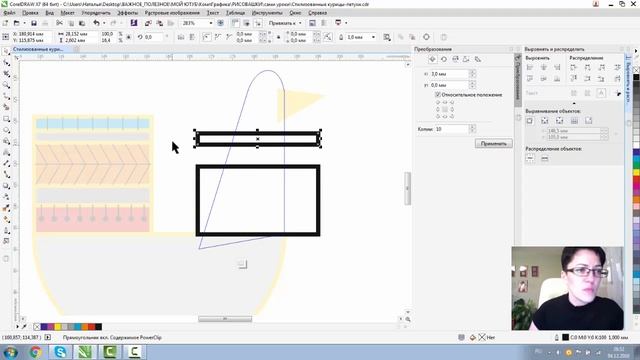Click the Undo arrow icon
Image resolution: width=640 pixels, height=360 pixels.
click(x=96, y=23)
